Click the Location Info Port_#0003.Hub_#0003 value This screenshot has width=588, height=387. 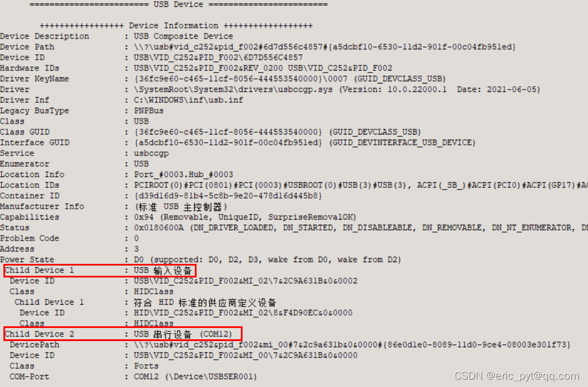point(184,175)
